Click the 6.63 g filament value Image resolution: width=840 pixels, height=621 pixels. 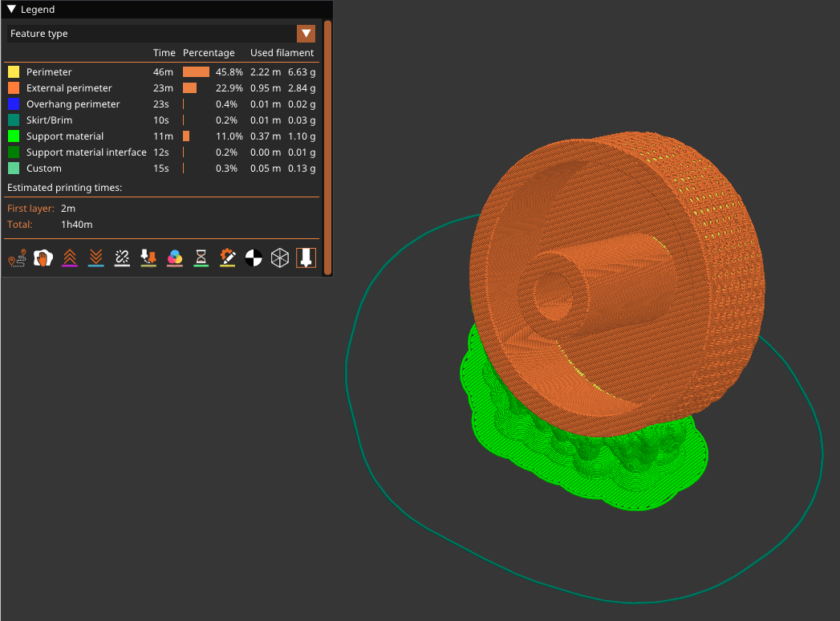pyautogui.click(x=302, y=71)
